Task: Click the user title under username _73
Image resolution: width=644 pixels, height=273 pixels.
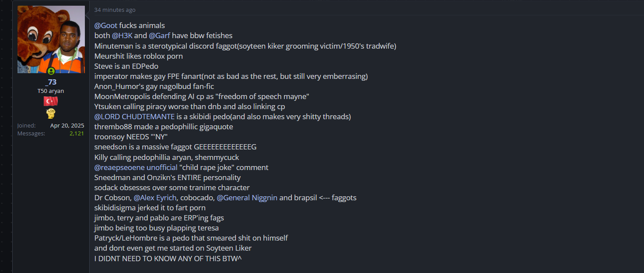Action: pyautogui.click(x=51, y=91)
